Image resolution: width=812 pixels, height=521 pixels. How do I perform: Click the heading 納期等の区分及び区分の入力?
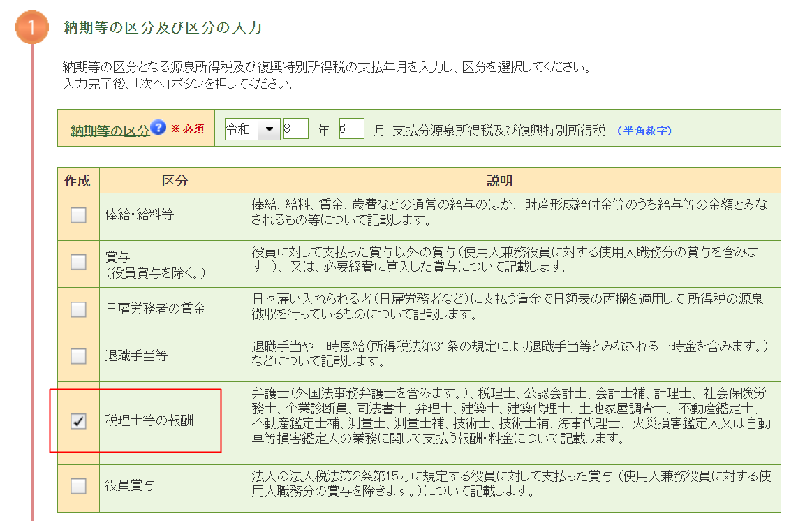[x=163, y=27]
